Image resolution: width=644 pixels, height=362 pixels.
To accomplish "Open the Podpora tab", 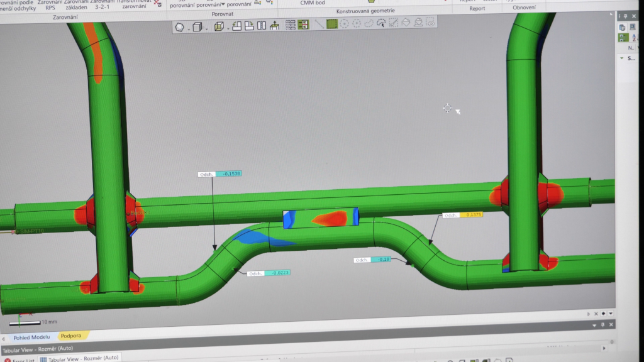I will click(x=70, y=336).
